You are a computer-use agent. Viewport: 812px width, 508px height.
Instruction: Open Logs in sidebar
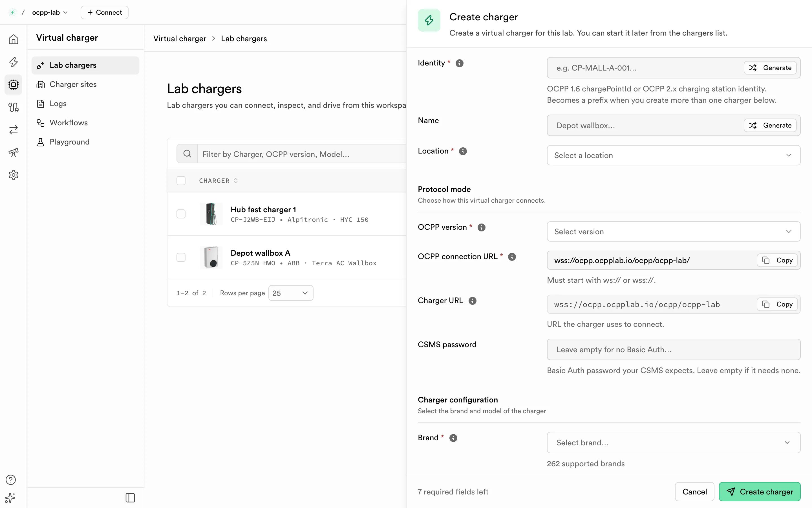pos(85,104)
